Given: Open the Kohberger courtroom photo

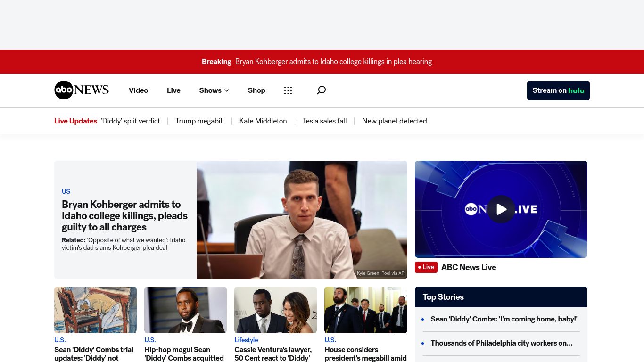Looking at the screenshot, I should (x=302, y=220).
